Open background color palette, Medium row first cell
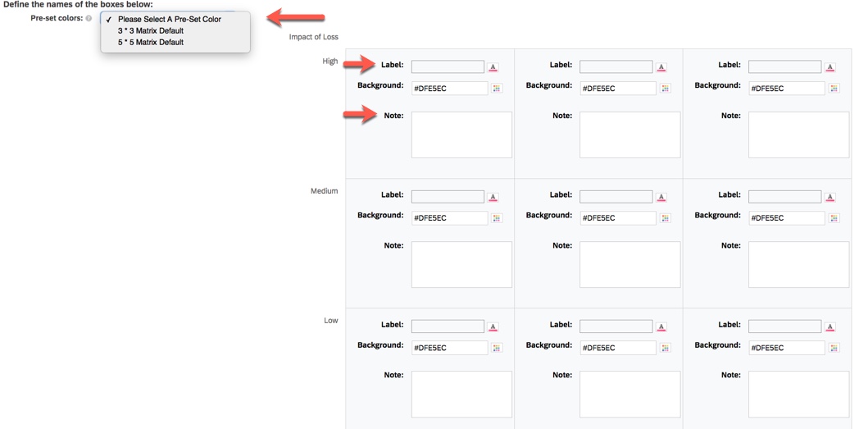The width and height of the screenshot is (868, 429). (497, 218)
